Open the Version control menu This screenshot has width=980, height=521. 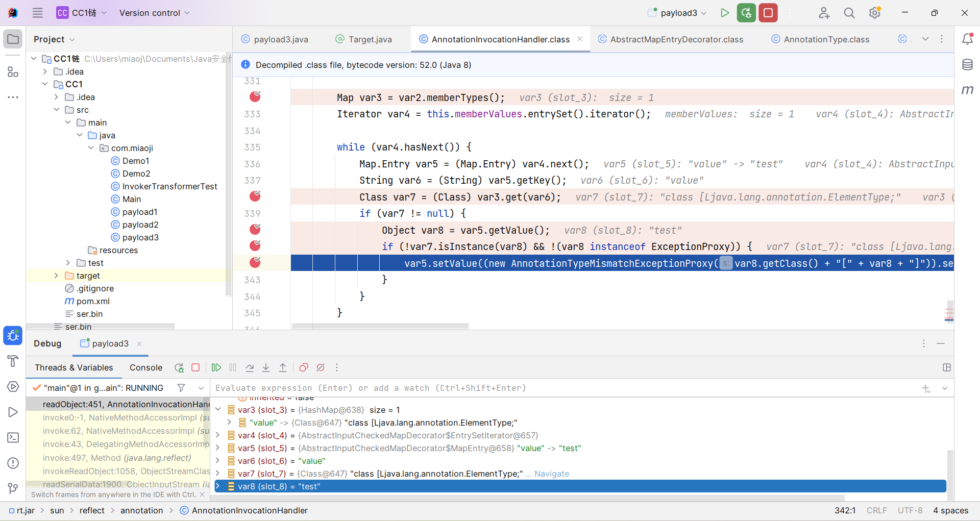pos(154,13)
